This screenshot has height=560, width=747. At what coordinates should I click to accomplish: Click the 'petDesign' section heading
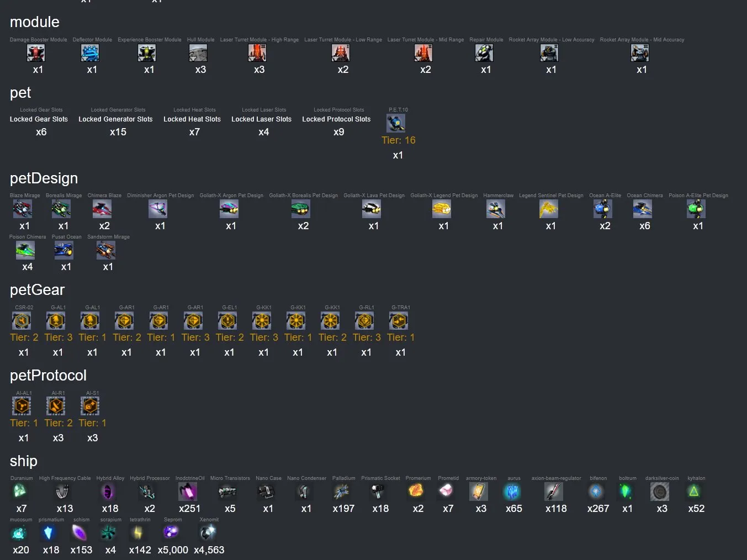coord(44,178)
